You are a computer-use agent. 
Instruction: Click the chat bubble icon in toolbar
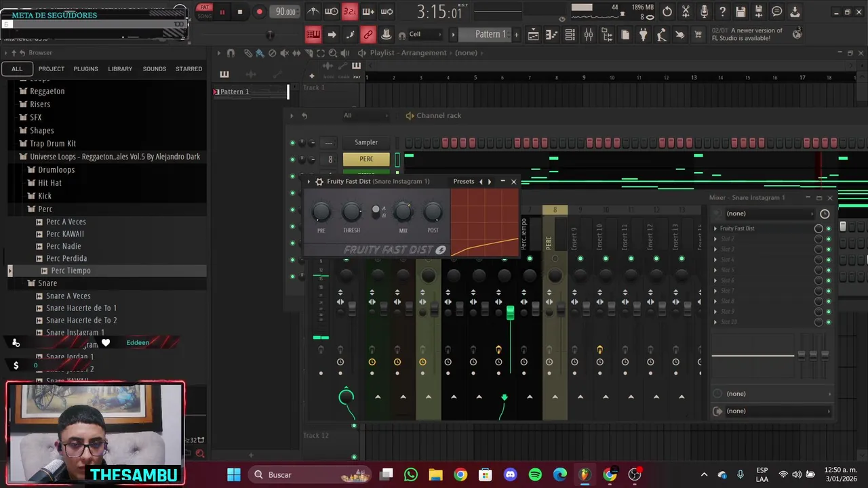[x=777, y=12]
